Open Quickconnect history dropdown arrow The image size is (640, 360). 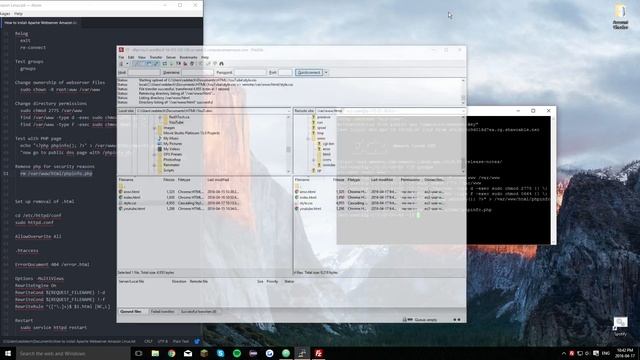[326, 72]
